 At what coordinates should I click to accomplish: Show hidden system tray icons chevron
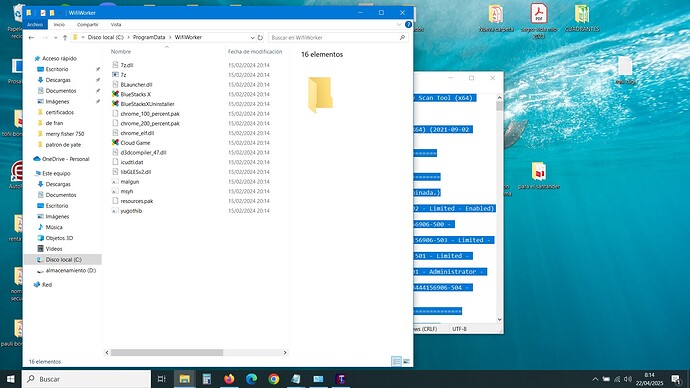pyautogui.click(x=595, y=379)
